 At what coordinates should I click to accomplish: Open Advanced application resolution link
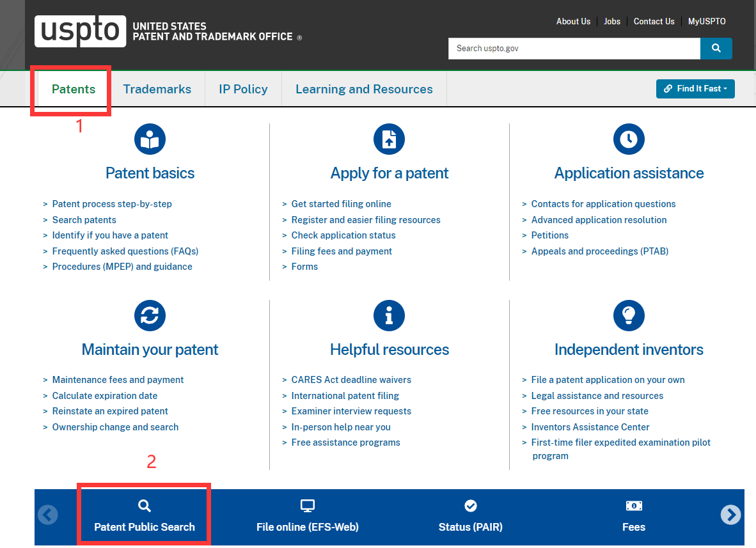pyautogui.click(x=599, y=220)
